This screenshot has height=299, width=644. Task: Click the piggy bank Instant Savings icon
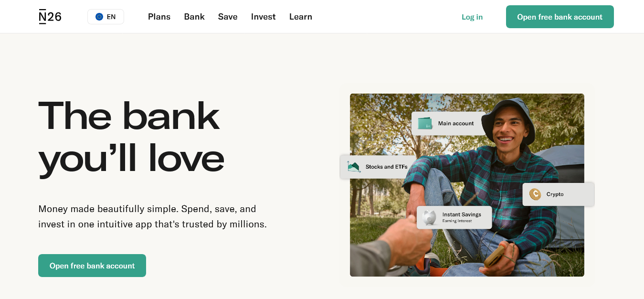(x=430, y=217)
